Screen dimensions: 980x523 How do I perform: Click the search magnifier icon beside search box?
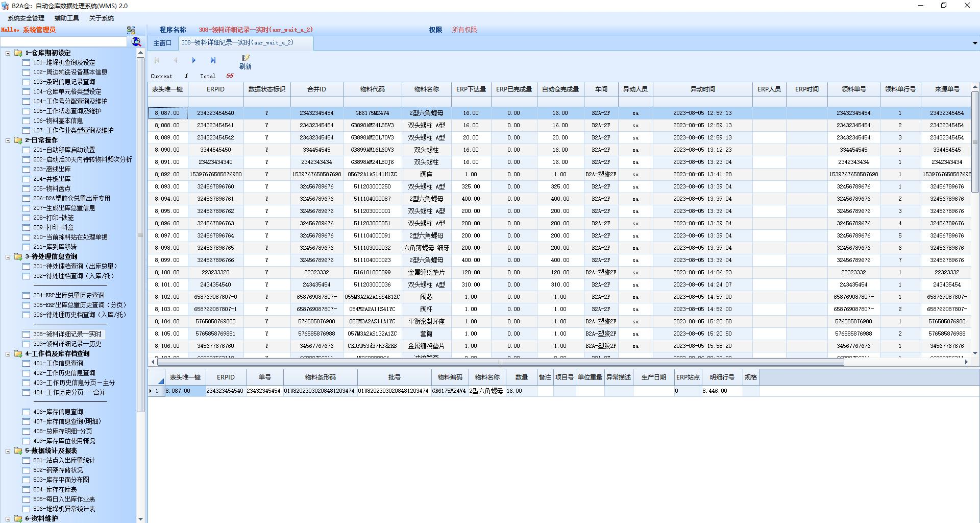coord(136,42)
